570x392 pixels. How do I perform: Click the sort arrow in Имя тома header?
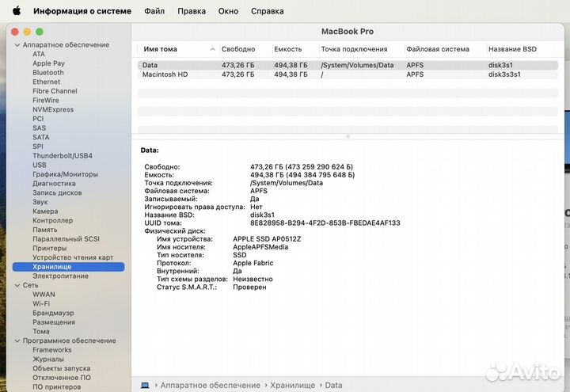[x=213, y=49]
